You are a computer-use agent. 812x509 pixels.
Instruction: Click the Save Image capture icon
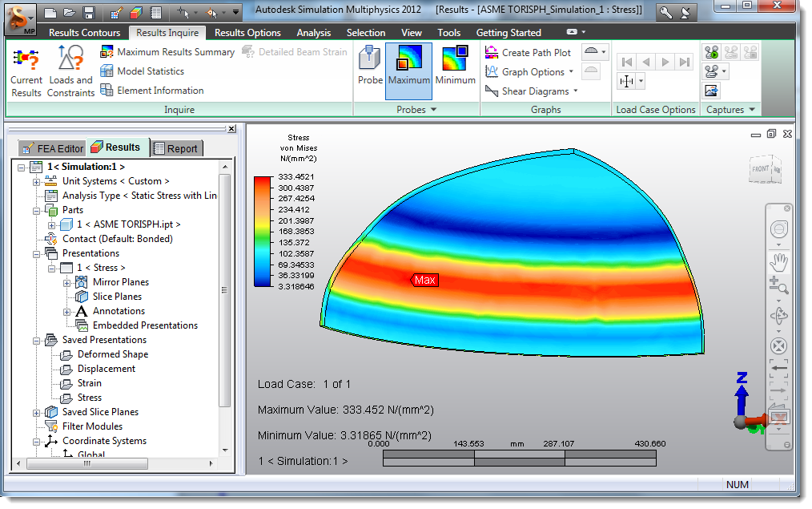pos(712,91)
